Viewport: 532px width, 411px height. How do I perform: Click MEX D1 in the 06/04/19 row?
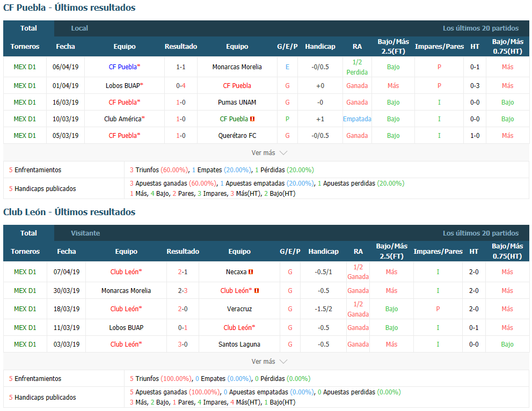pos(25,67)
